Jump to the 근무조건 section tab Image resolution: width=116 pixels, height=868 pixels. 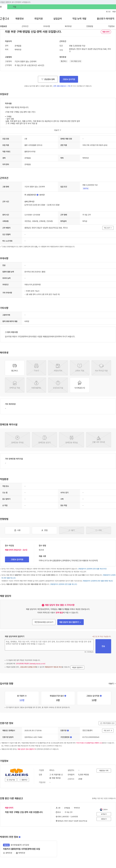click(x=25, y=26)
